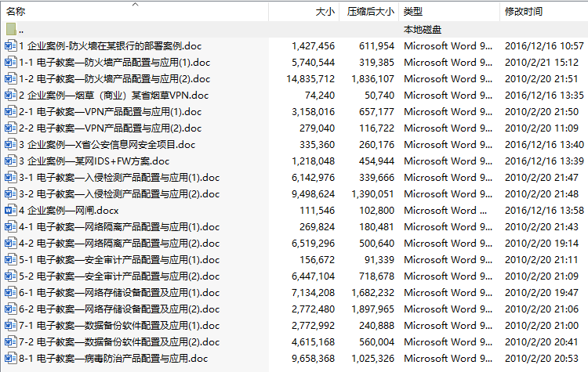This screenshot has height=372, width=588.
Task: Select file name 2 企业案例—烟草（商业）某省烟草VPN.doc
Action: click(114, 96)
